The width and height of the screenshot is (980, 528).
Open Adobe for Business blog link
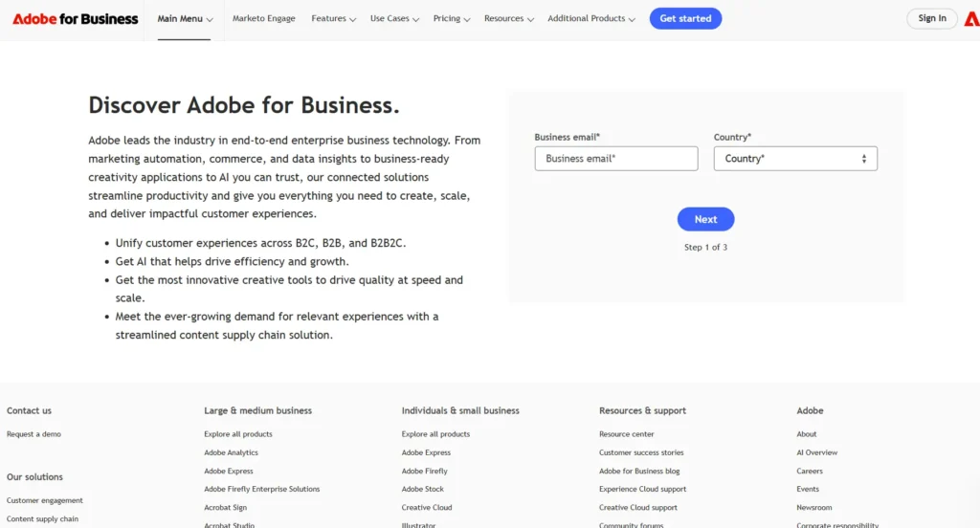click(x=638, y=472)
